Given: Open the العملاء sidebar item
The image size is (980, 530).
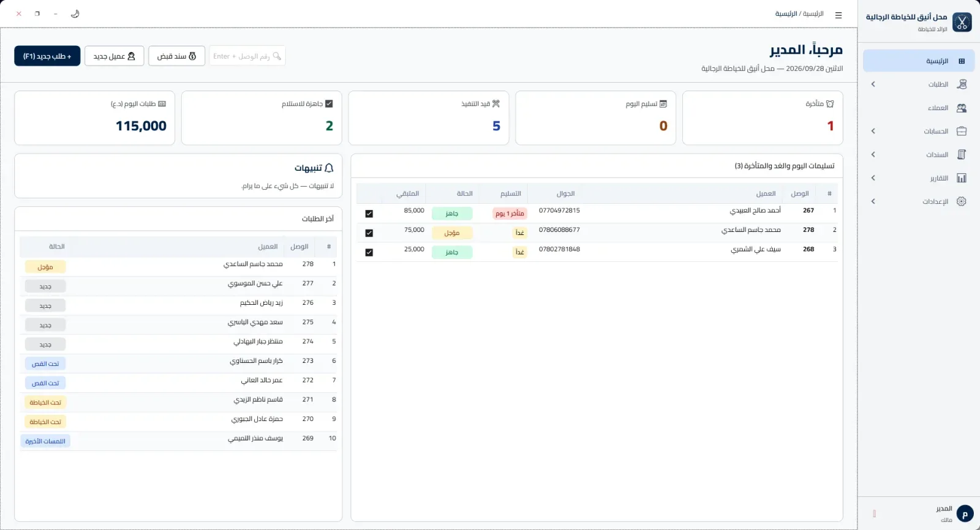Looking at the screenshot, I should pyautogui.click(x=919, y=108).
